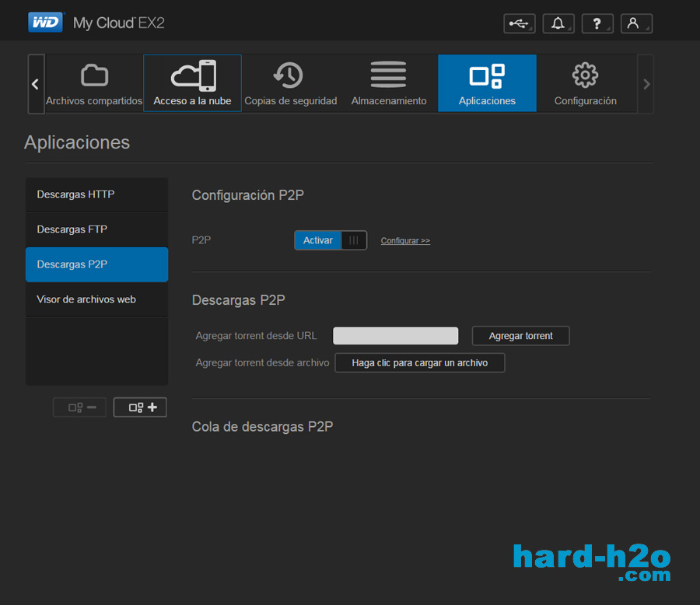Open the Archivos compartidos section

(94, 83)
